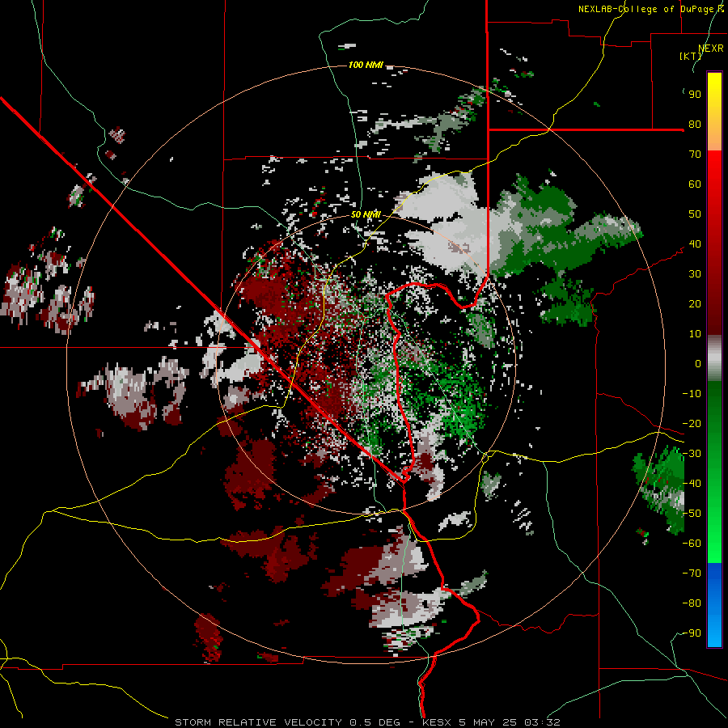728x728 pixels.
Task: Click the -20 value on velocity scale
Action: (x=692, y=424)
